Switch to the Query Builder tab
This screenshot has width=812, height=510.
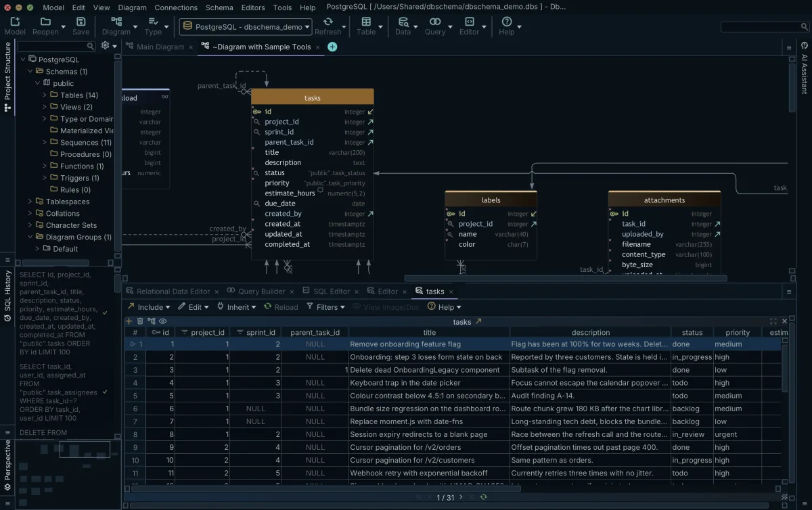[261, 292]
